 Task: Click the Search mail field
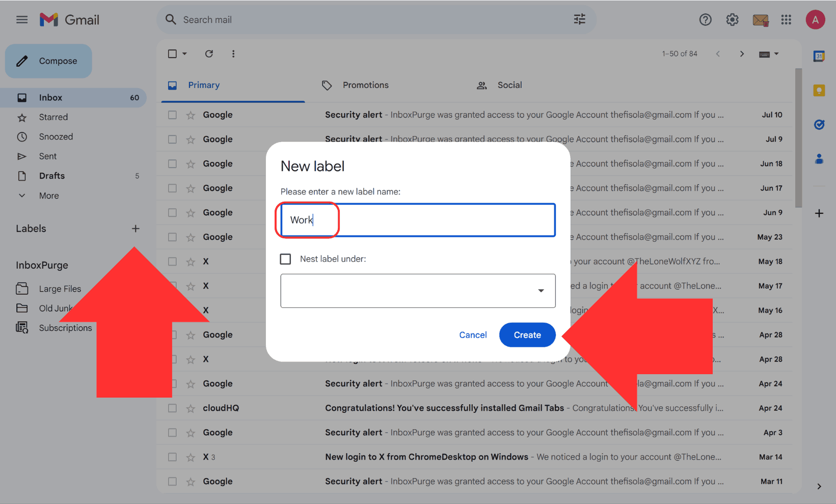tap(376, 20)
